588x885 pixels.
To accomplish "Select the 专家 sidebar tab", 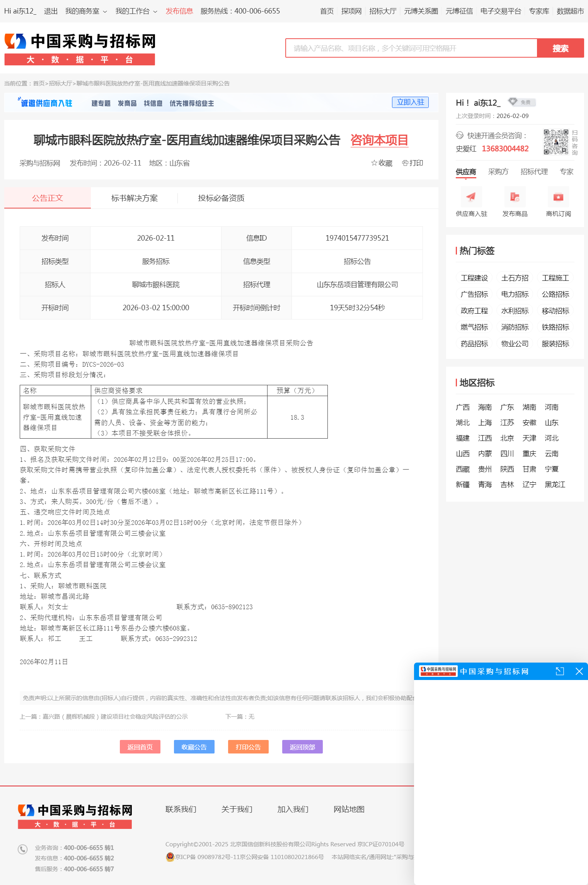I will 566,172.
